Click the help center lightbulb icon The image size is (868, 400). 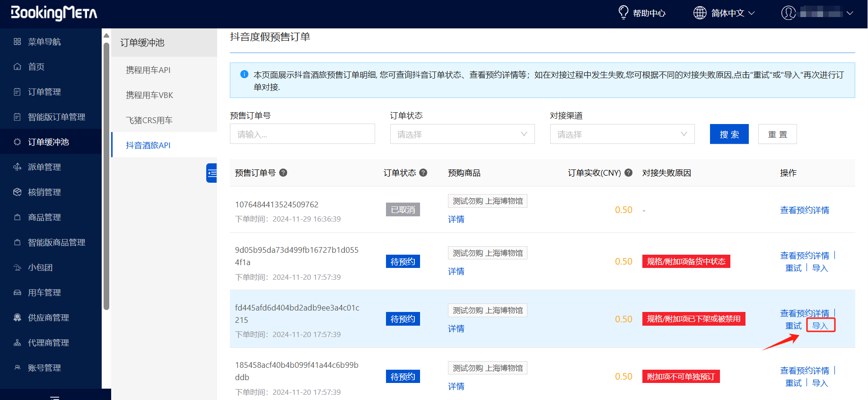click(623, 12)
